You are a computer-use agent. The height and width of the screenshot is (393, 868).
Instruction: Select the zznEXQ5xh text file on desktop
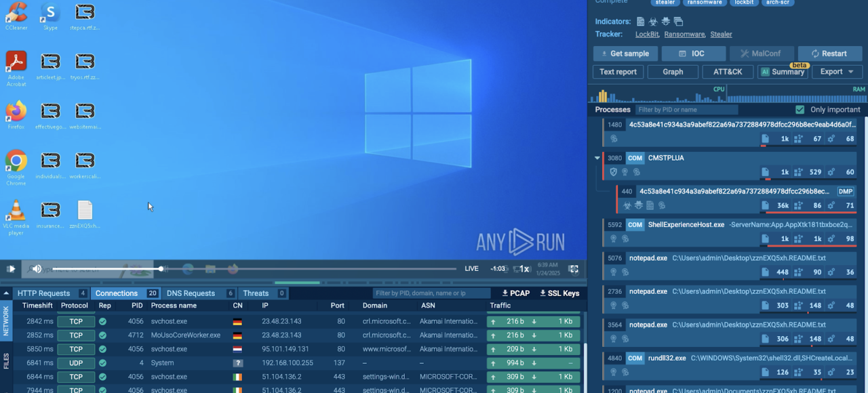pyautogui.click(x=85, y=214)
